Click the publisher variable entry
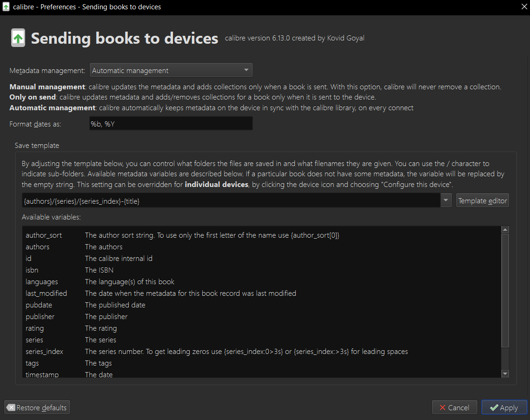Viewport: 530px width, 420px height. (x=40, y=317)
